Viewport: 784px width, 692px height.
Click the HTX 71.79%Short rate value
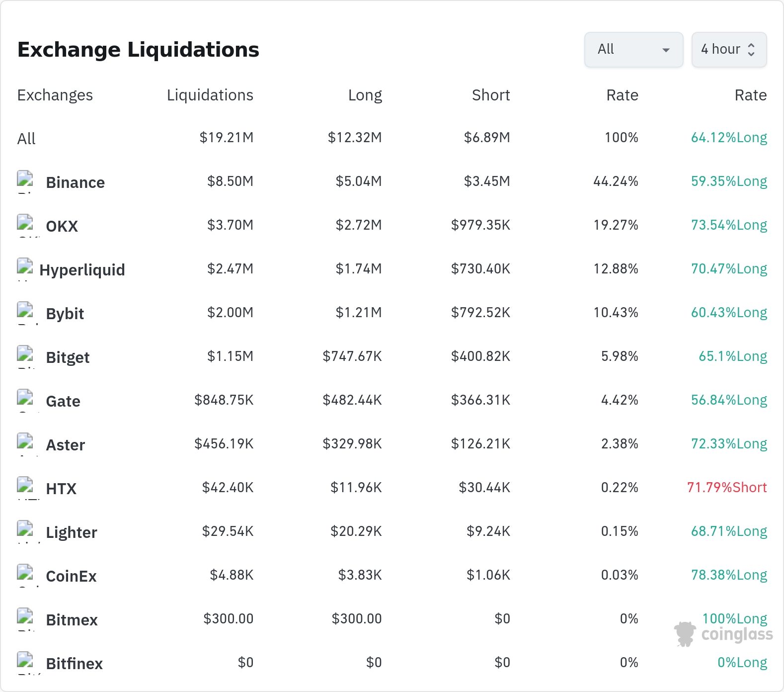tap(727, 487)
